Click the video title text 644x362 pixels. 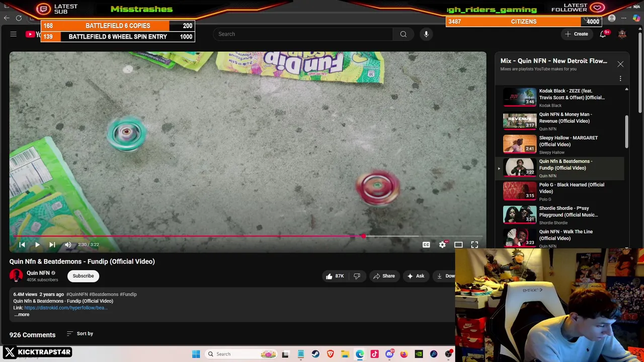click(x=82, y=261)
